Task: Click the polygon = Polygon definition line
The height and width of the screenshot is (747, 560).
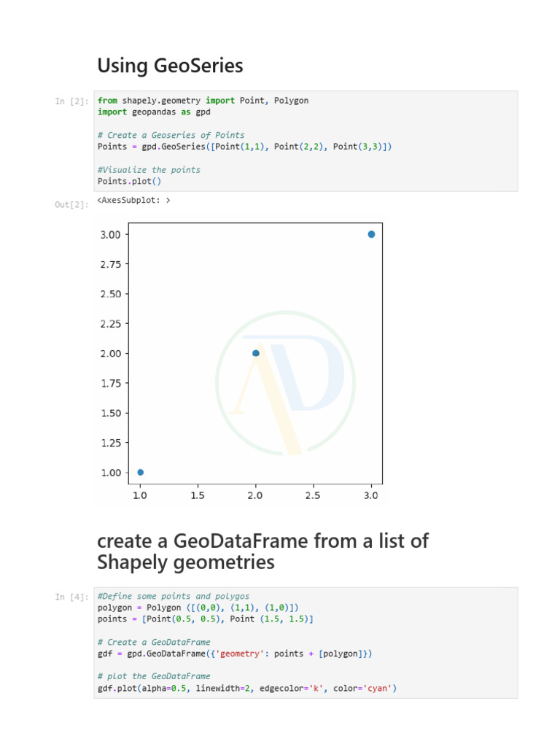Action: coord(198,608)
